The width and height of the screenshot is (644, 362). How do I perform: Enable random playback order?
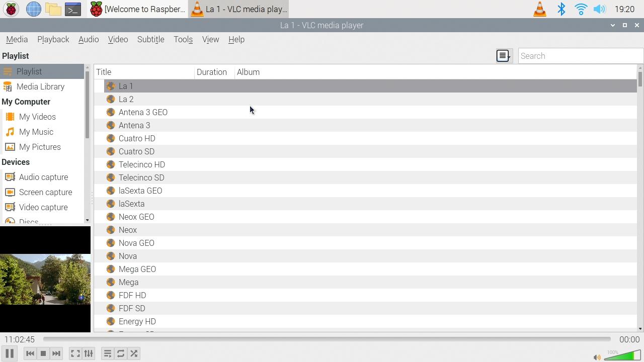tap(133, 353)
